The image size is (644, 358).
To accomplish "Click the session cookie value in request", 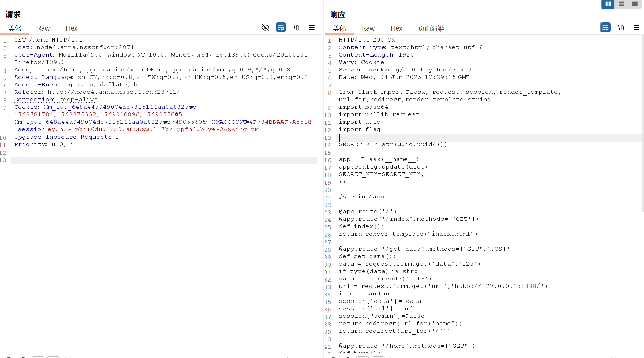I will coord(153,129).
